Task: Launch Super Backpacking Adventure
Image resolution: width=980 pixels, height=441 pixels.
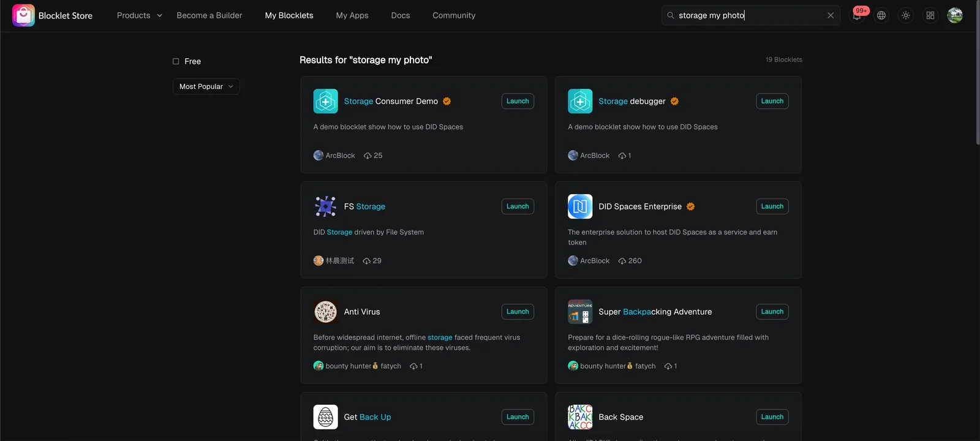Action: 772,312
